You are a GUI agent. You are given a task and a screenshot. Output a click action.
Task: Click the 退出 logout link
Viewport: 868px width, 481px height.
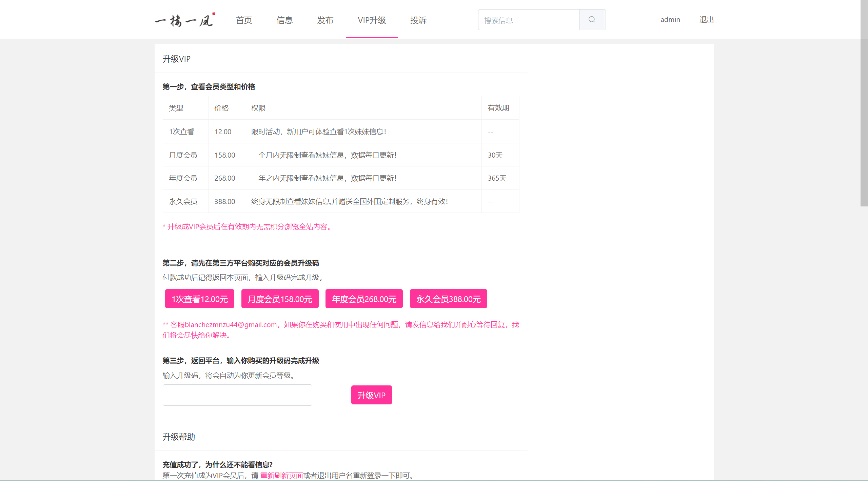707,20
